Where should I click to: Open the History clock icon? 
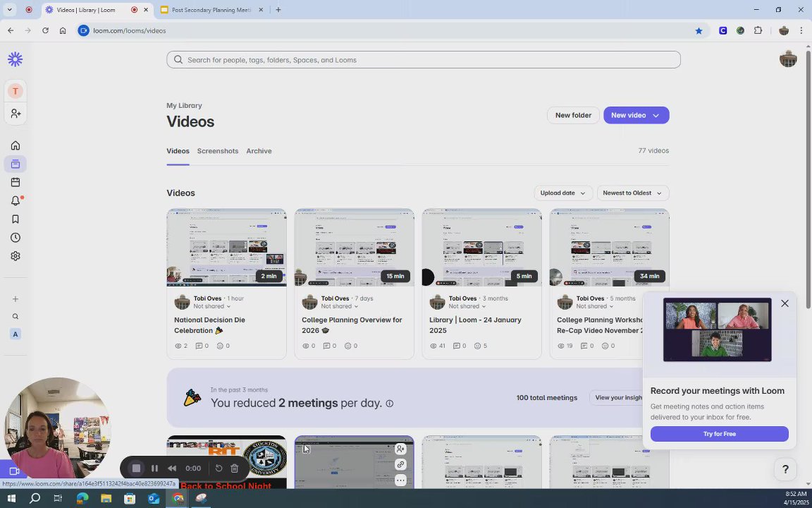pos(16,238)
